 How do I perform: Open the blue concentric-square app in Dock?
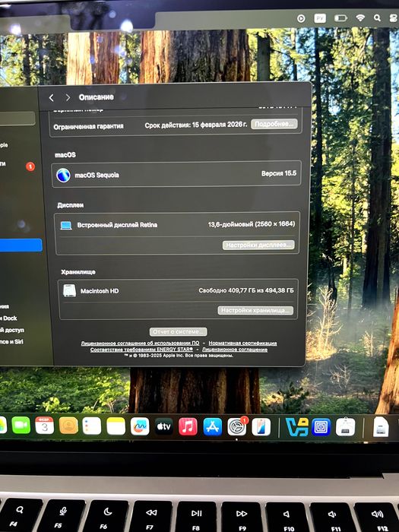321,427
